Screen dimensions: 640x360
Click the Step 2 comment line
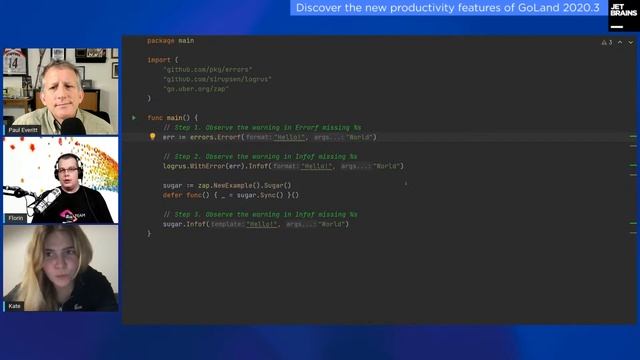pos(260,156)
